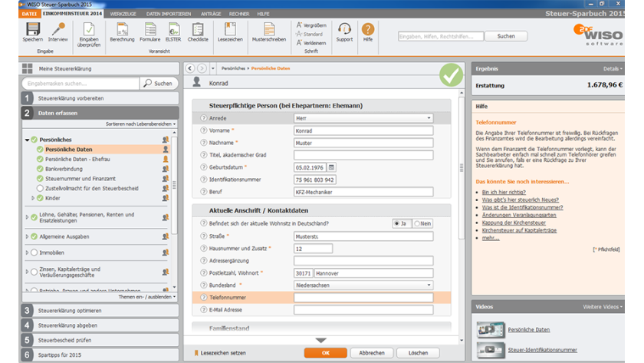The height and width of the screenshot is (363, 644).
Task: Click the Speichern floppy disk icon
Action: pyautogui.click(x=32, y=29)
